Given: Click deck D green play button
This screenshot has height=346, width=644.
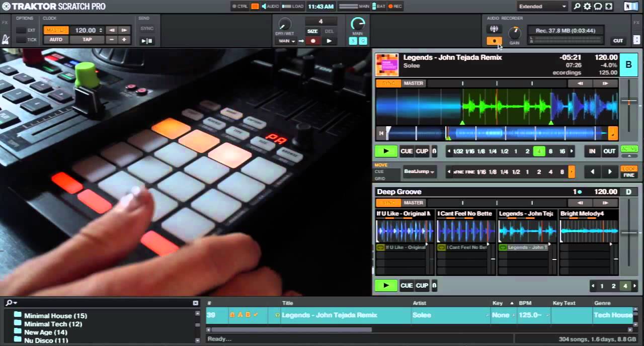Looking at the screenshot, I should [x=386, y=286].
